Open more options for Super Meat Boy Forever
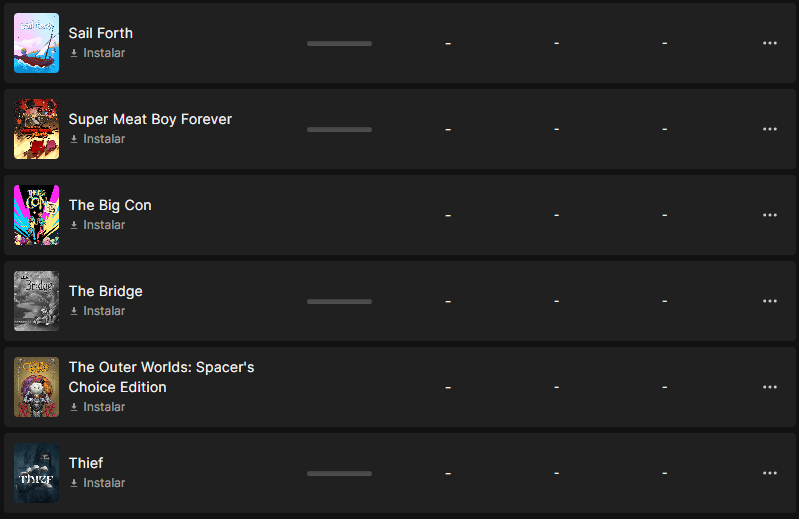Viewport: 799px width, 519px height. 769,129
